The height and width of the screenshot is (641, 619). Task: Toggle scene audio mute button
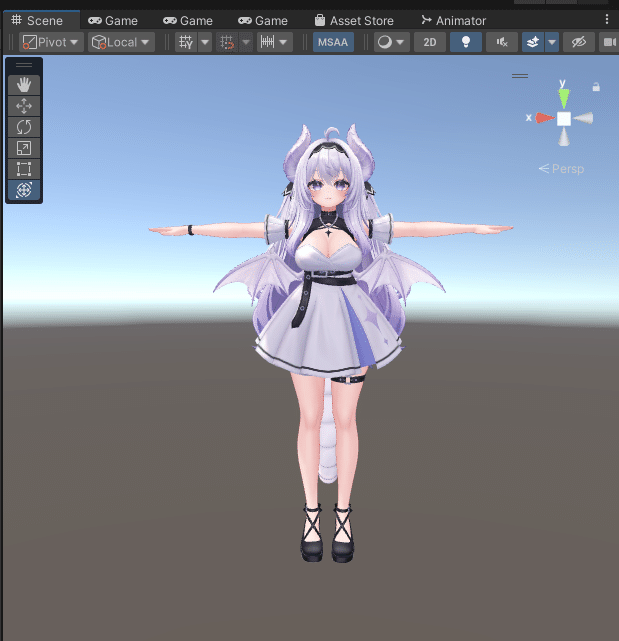(x=502, y=42)
